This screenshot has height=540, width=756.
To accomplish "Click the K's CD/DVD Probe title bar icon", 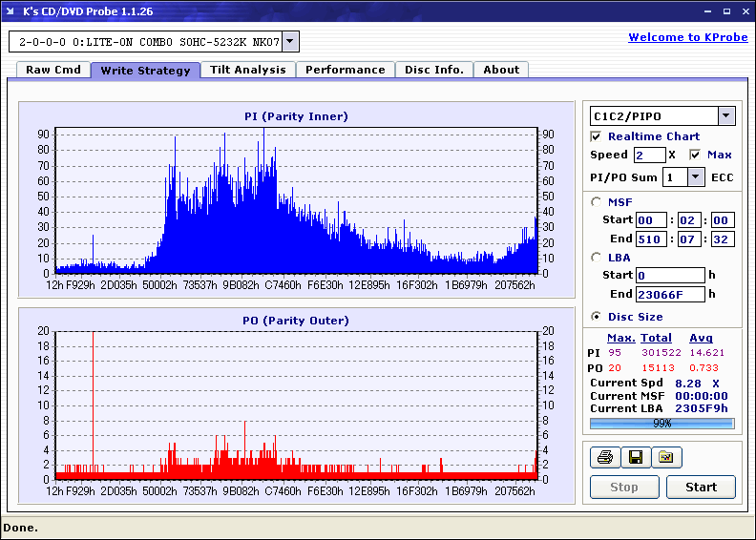I will pos(10,10).
